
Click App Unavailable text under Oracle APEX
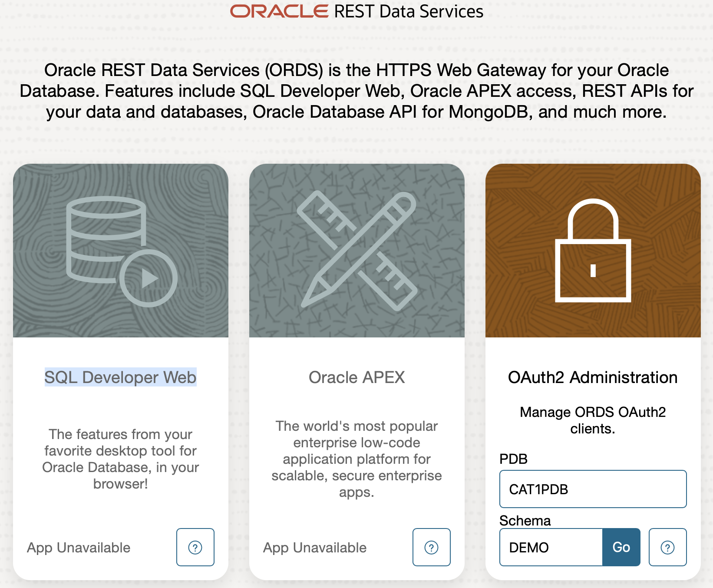(315, 548)
